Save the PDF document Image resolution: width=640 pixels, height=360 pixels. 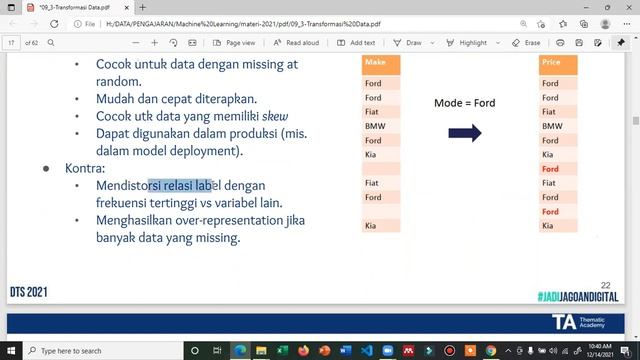pos(579,42)
